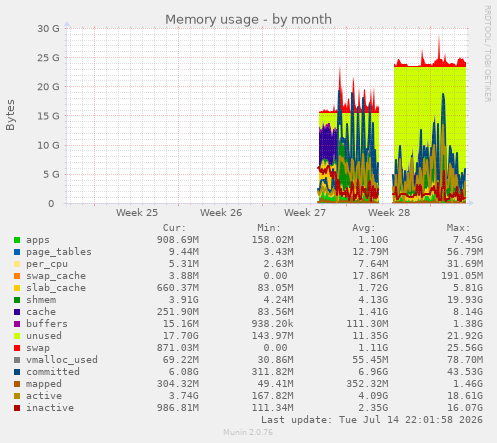
Task: Click the 'swap' legend label
Action: coord(38,348)
